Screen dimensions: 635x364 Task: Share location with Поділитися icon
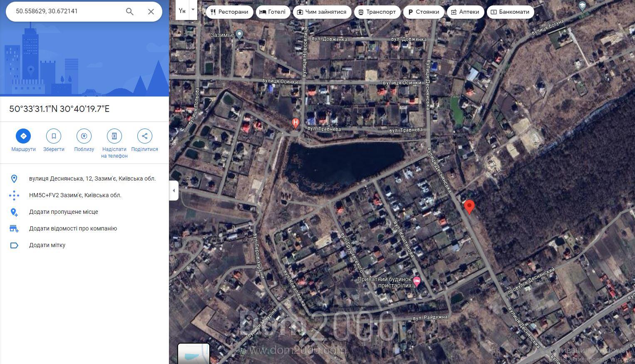145,136
